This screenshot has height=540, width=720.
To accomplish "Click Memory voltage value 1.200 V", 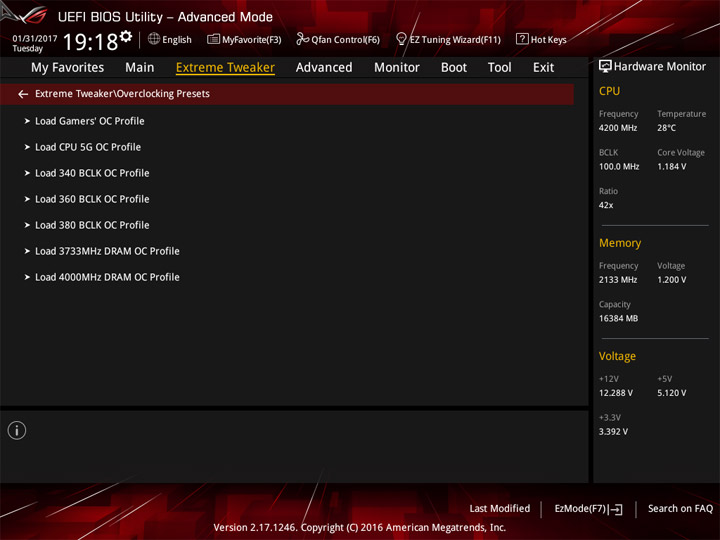I will click(x=672, y=280).
